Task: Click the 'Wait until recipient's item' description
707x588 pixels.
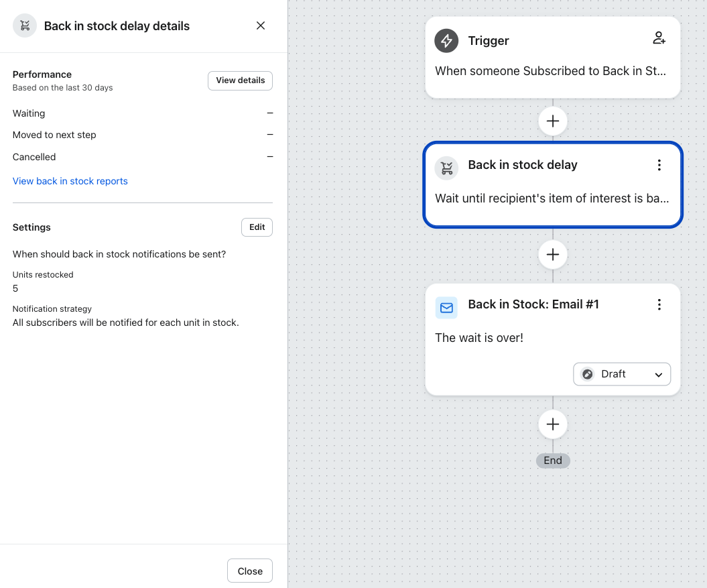Action: click(552, 198)
